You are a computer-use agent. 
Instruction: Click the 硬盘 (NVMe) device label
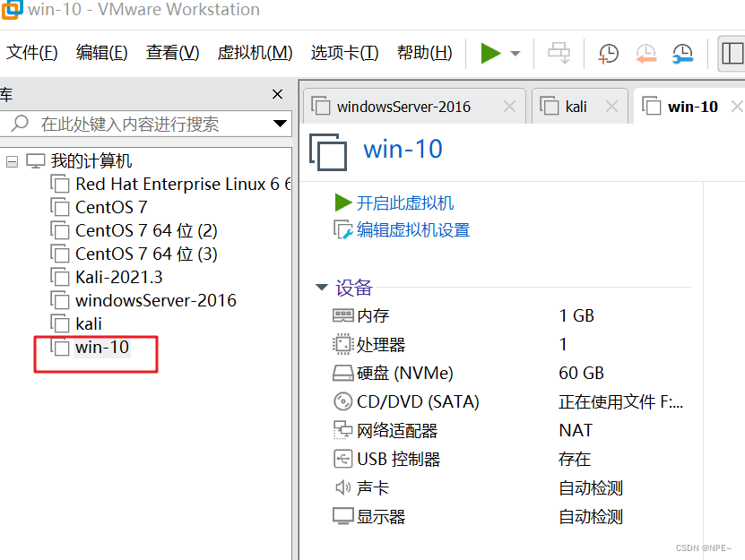click(x=405, y=374)
